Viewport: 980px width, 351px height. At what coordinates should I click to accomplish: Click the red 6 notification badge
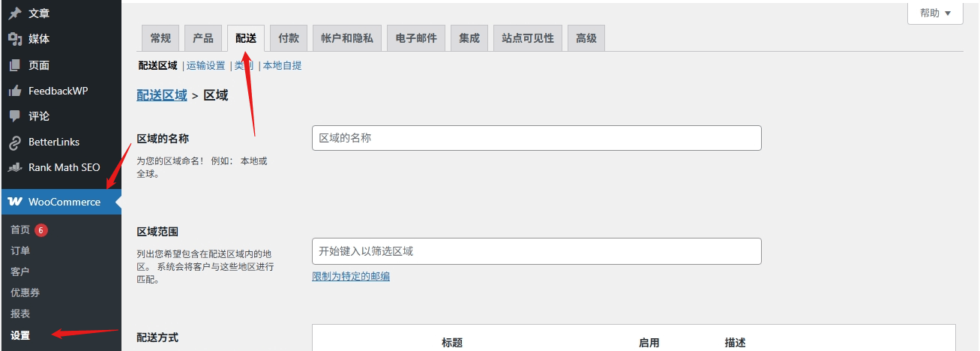(x=41, y=229)
